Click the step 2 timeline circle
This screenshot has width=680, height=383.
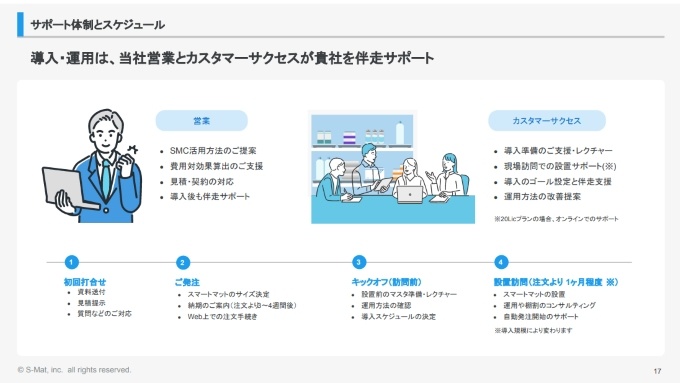tap(183, 262)
